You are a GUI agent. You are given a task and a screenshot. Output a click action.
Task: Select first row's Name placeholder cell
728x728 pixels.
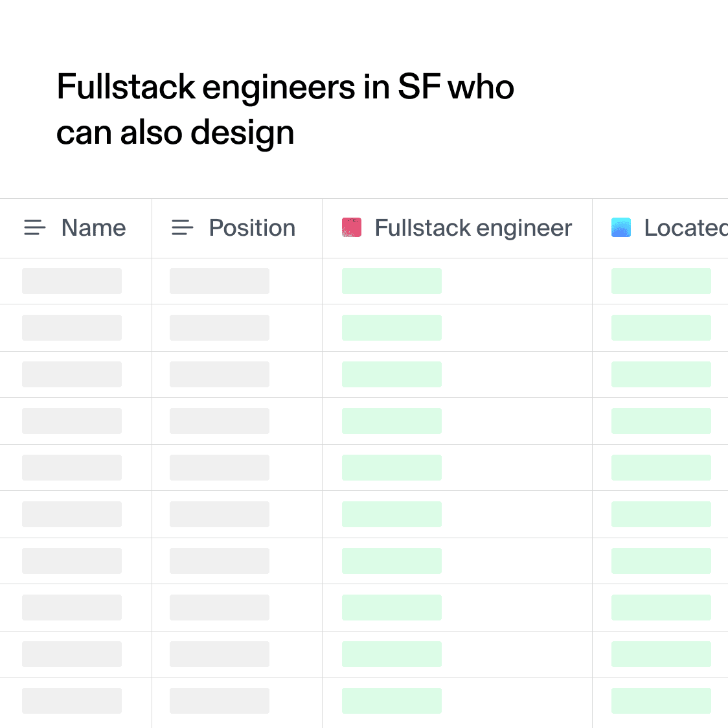point(72,281)
